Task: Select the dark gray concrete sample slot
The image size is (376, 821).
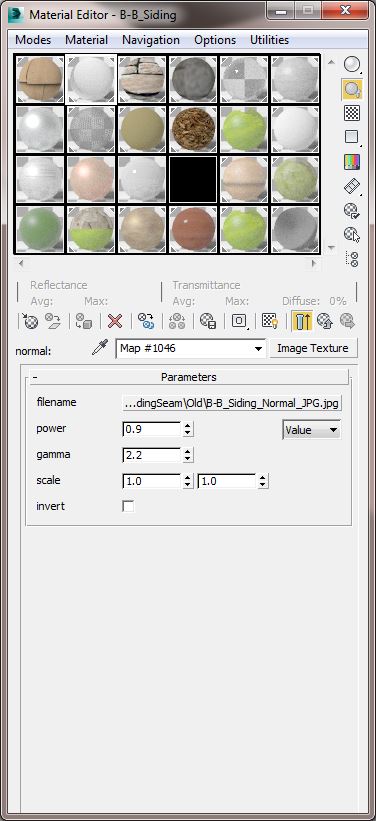Action: (193, 80)
